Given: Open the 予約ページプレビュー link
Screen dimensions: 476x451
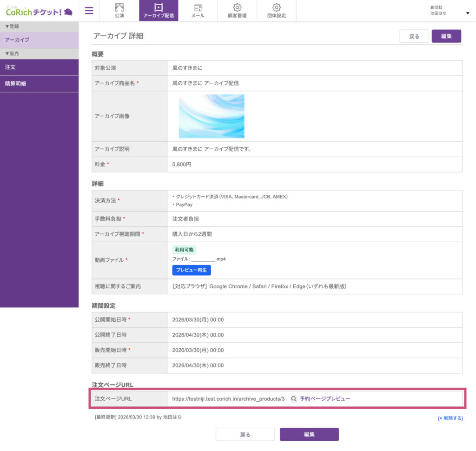Looking at the screenshot, I should [x=325, y=399].
